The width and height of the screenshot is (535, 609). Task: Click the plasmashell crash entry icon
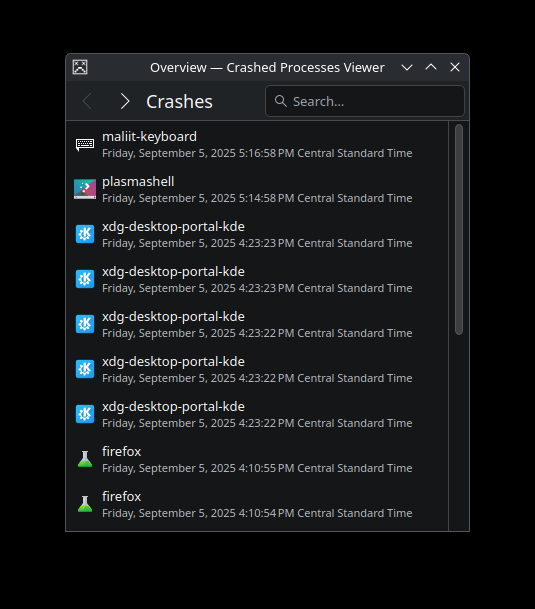point(85,189)
